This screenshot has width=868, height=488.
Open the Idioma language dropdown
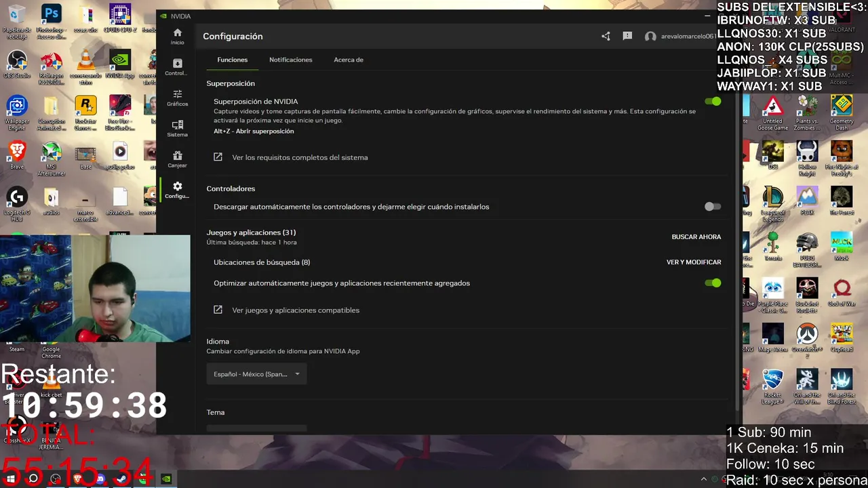pyautogui.click(x=256, y=374)
